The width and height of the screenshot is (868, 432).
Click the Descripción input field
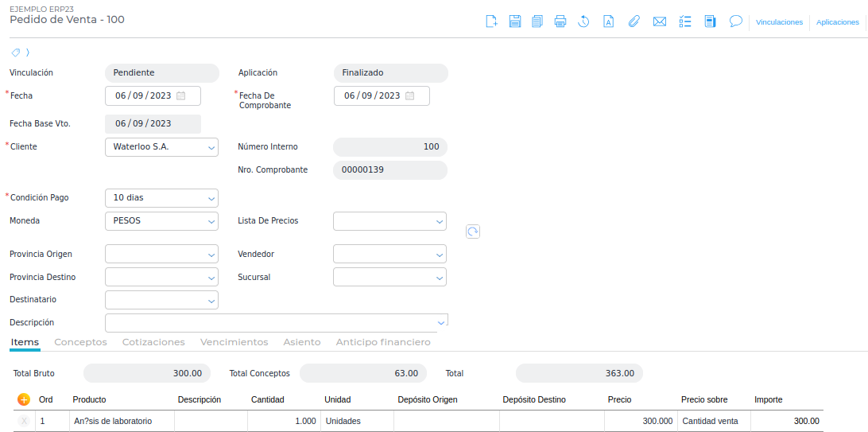coord(270,323)
